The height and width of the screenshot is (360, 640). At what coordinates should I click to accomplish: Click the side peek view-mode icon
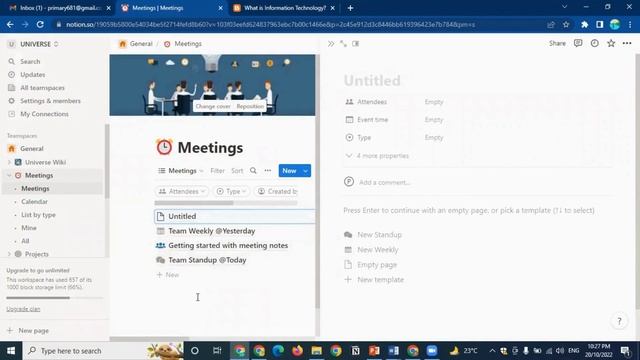click(x=356, y=44)
